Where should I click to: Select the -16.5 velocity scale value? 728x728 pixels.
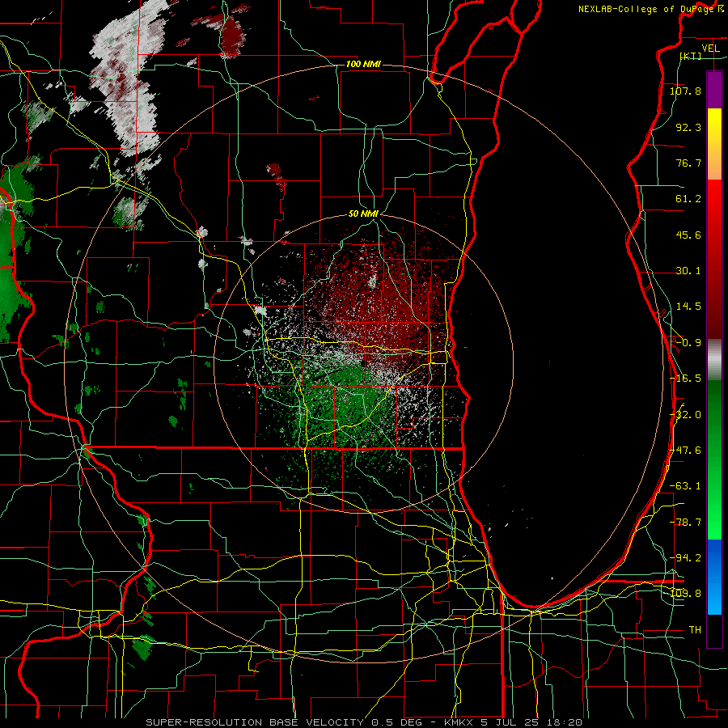[x=685, y=379]
